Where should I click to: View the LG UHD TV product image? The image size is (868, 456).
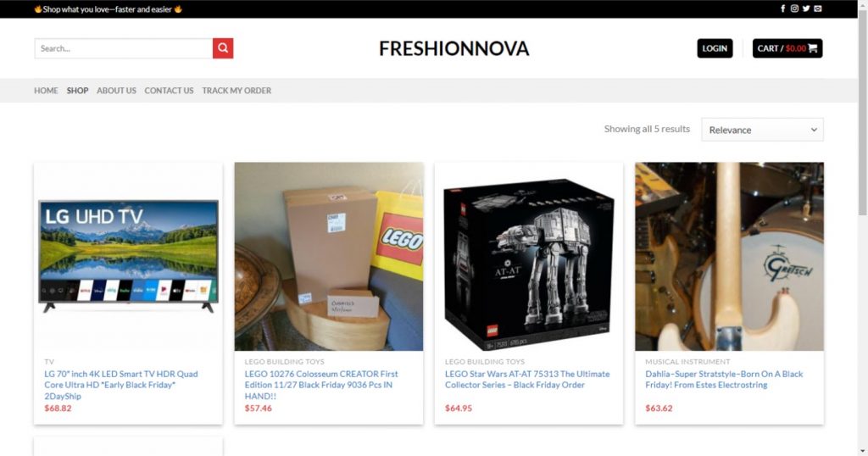(x=129, y=256)
